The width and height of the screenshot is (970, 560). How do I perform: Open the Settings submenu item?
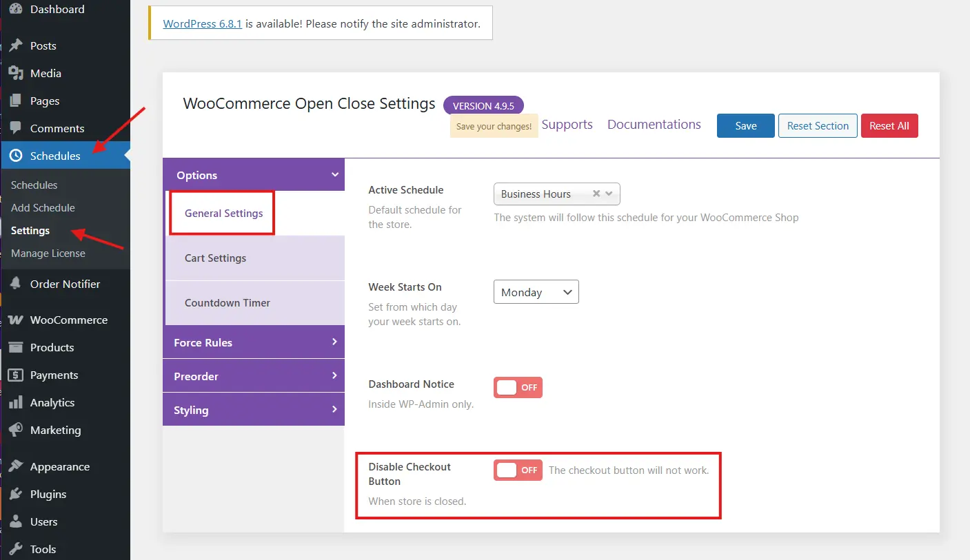[x=30, y=231]
